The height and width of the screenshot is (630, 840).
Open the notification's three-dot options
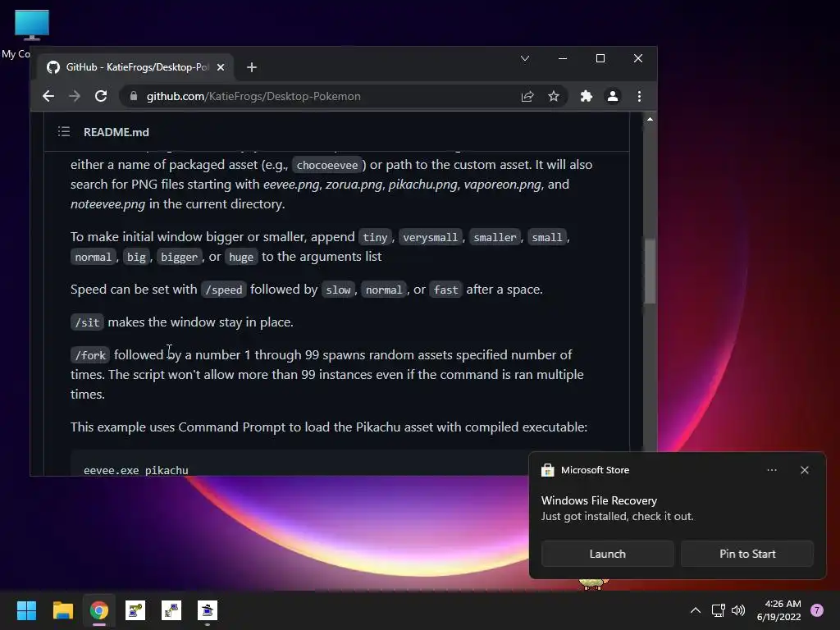pyautogui.click(x=772, y=470)
